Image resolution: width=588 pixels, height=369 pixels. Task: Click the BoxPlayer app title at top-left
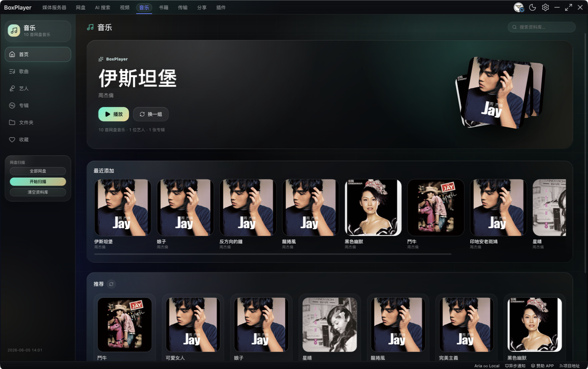coord(18,8)
